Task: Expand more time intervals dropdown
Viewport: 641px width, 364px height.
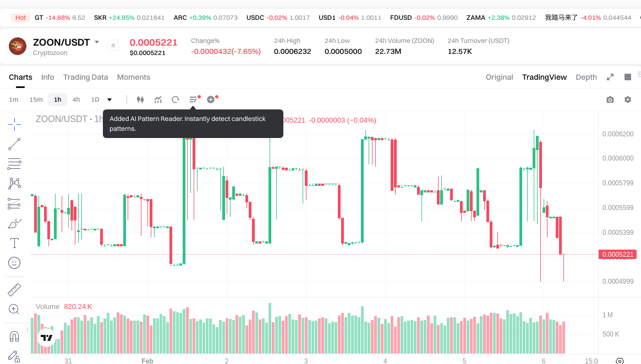Action: tap(109, 100)
